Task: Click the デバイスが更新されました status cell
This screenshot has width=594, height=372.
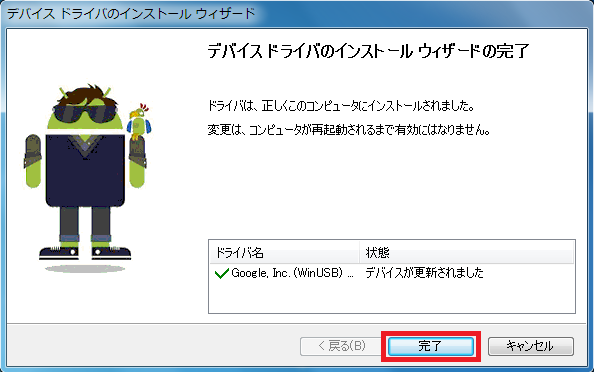Action: tap(424, 273)
